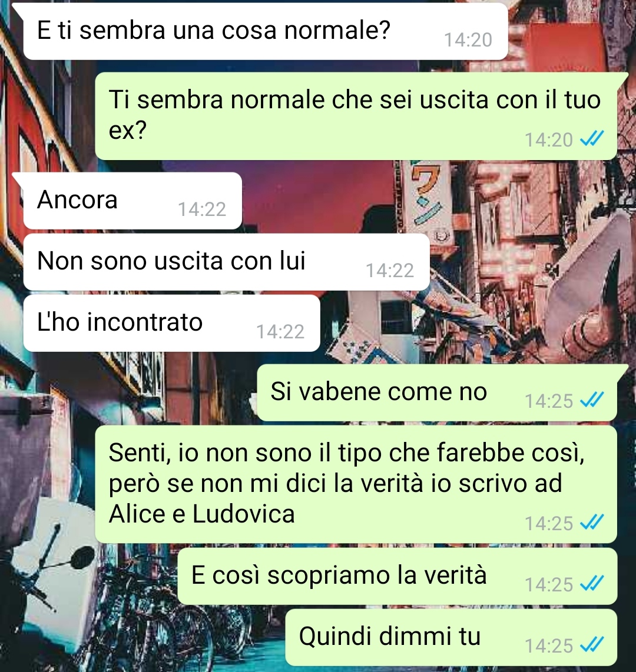The image size is (636, 672).
Task: Select the 'Ancora' message bubble
Action: click(132, 201)
